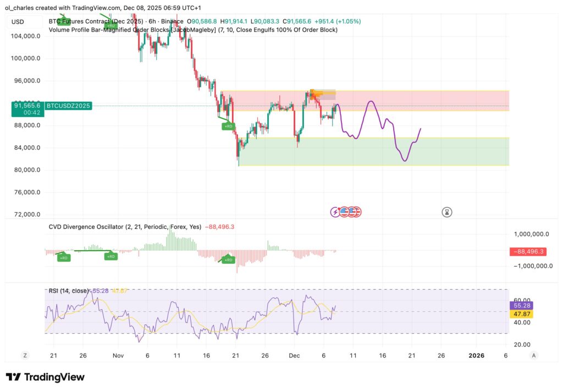Click the TradingView logo at bottom left
Screen dimensions: 563x392
[x=44, y=377]
